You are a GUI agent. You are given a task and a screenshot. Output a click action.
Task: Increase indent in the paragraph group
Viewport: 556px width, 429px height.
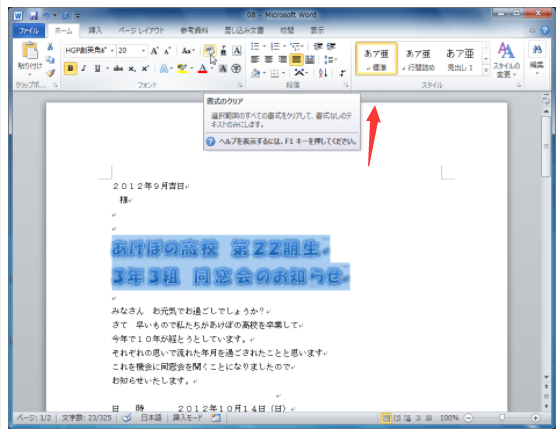[331, 46]
